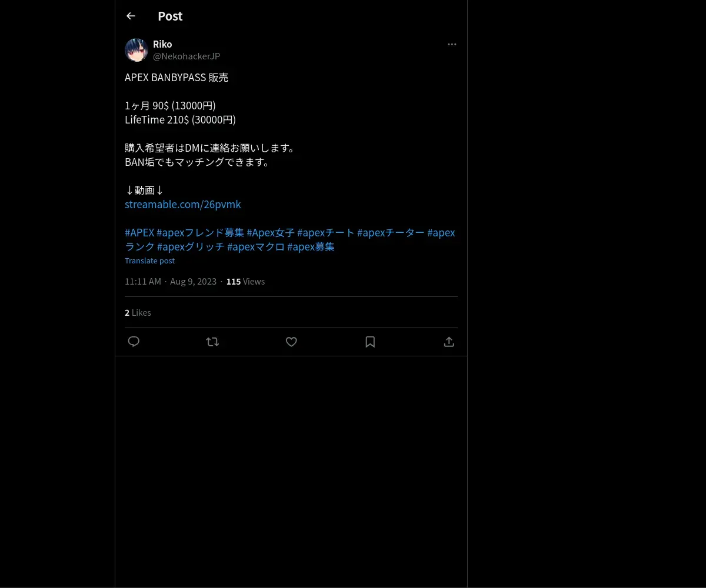Viewport: 706px width, 588px height.
Task: View the 2 Likes list
Action: click(138, 312)
